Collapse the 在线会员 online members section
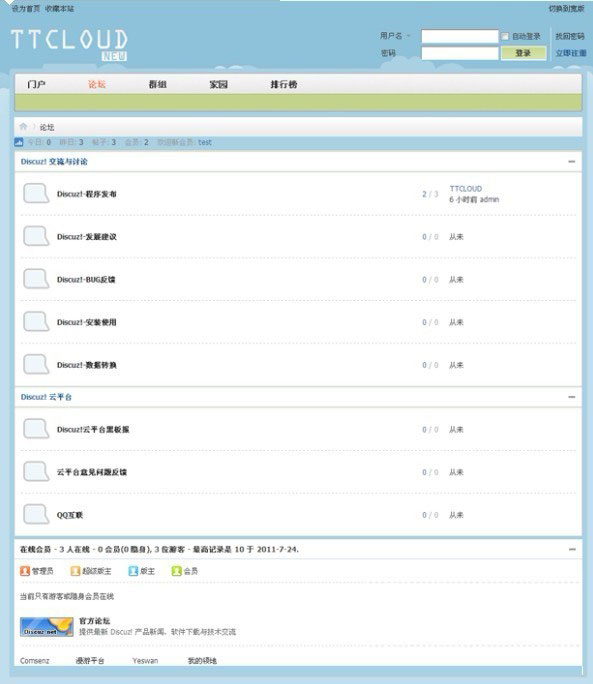The height and width of the screenshot is (684, 593). pyautogui.click(x=572, y=549)
